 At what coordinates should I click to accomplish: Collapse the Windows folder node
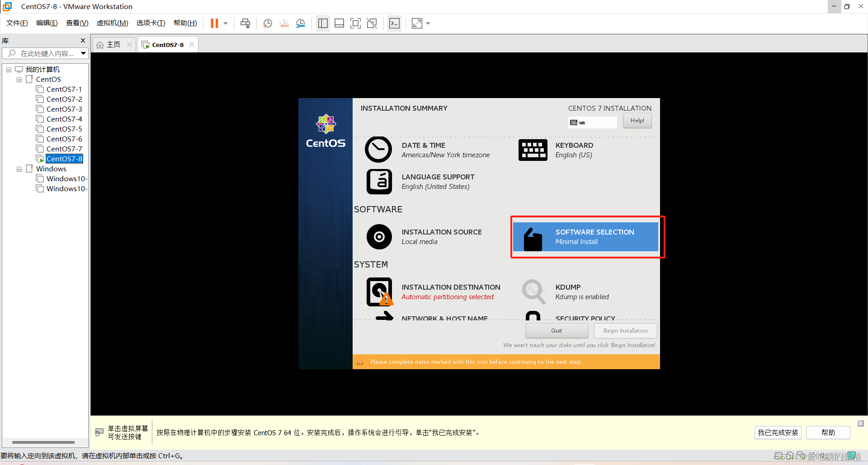point(19,169)
